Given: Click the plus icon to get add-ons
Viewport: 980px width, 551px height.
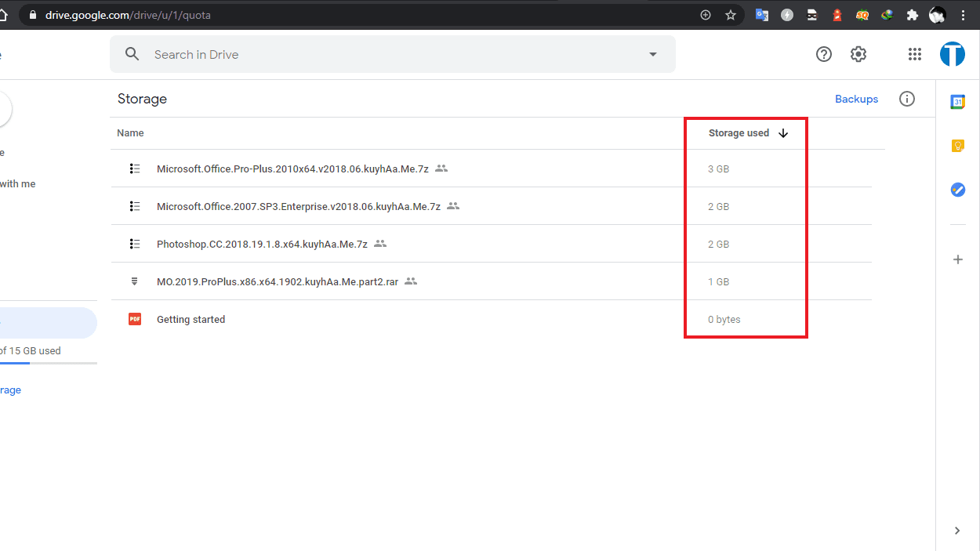Looking at the screenshot, I should tap(957, 259).
